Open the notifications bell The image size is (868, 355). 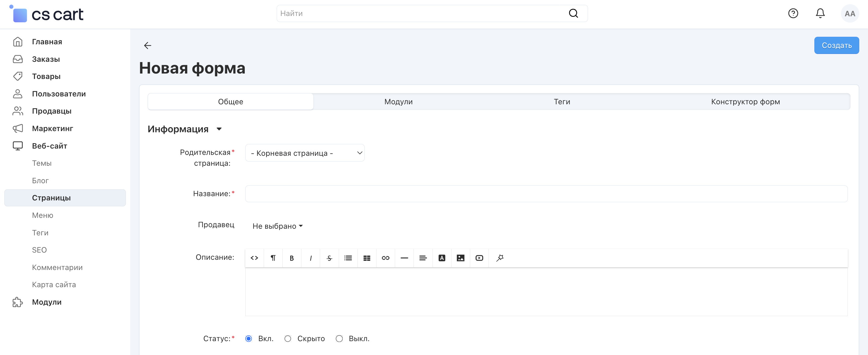pos(820,14)
